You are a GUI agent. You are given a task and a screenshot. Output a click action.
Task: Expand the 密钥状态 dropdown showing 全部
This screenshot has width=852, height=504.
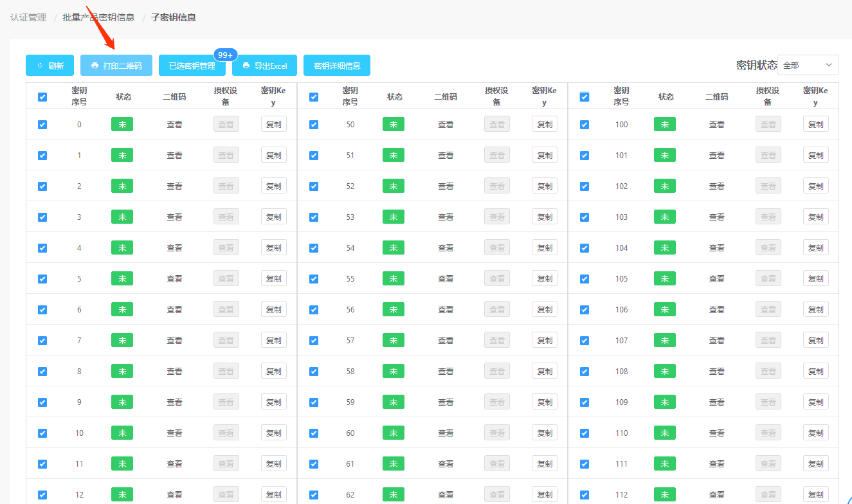(808, 65)
